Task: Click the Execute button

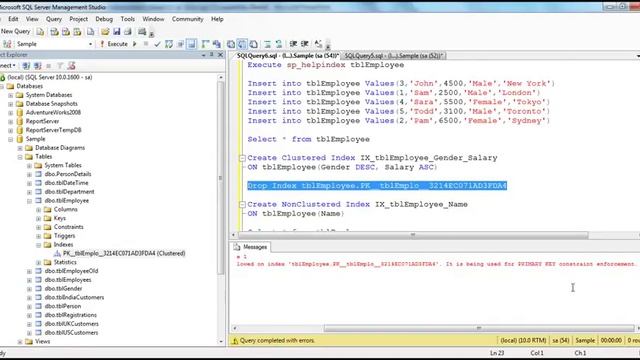Action: pyautogui.click(x=114, y=44)
